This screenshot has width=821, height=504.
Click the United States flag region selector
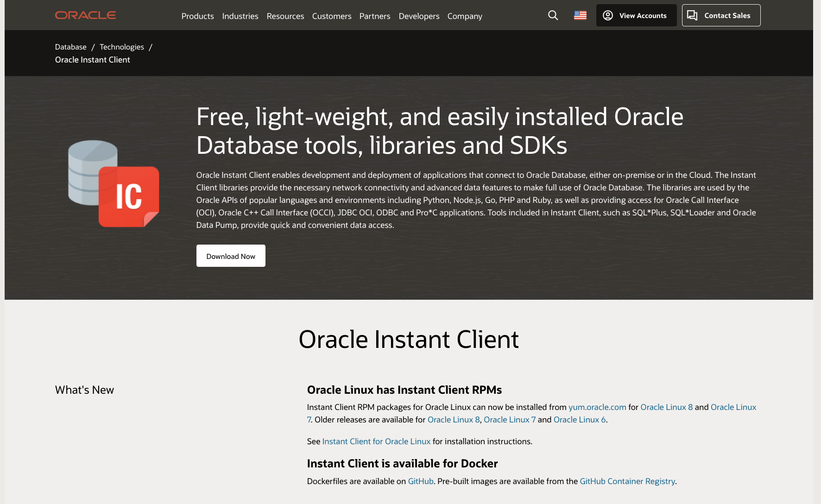pyautogui.click(x=580, y=15)
